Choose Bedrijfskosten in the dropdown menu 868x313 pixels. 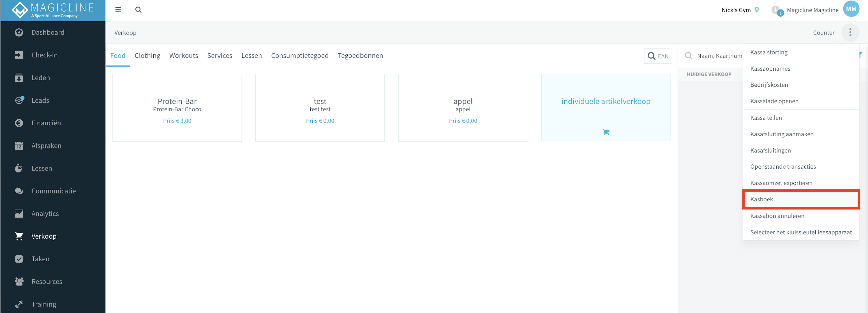point(801,85)
